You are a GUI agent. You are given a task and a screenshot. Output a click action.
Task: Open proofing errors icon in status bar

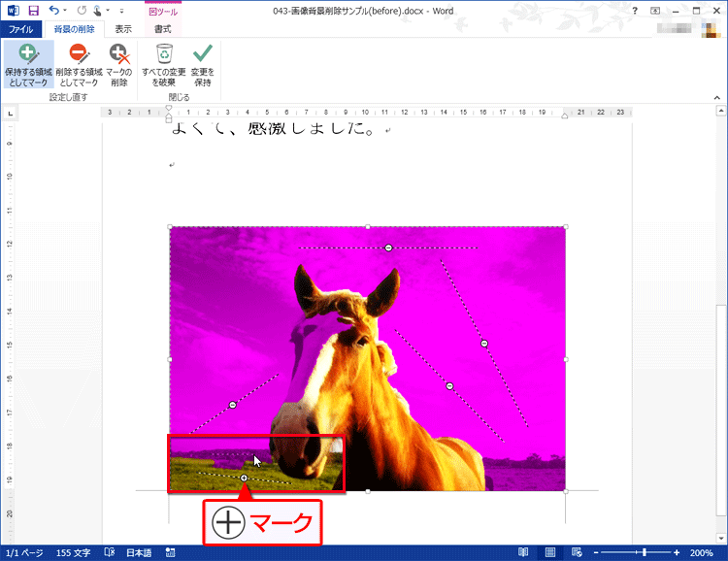pos(110,552)
